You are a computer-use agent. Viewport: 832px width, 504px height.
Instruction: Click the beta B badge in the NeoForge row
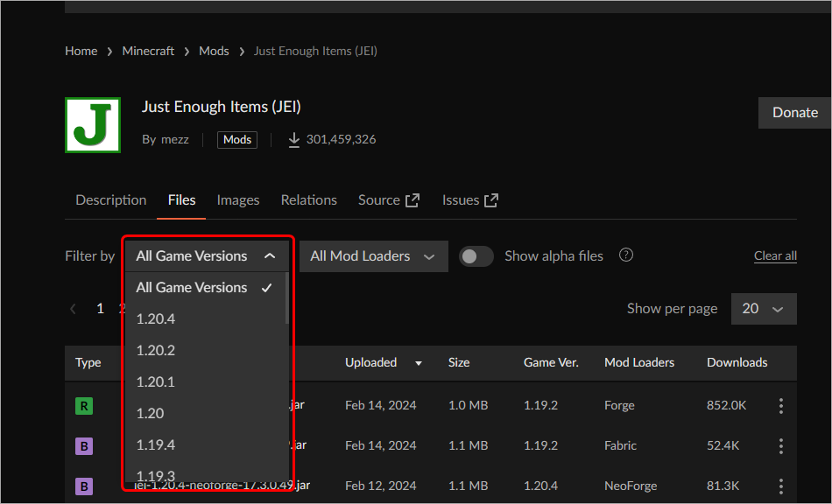pyautogui.click(x=84, y=486)
